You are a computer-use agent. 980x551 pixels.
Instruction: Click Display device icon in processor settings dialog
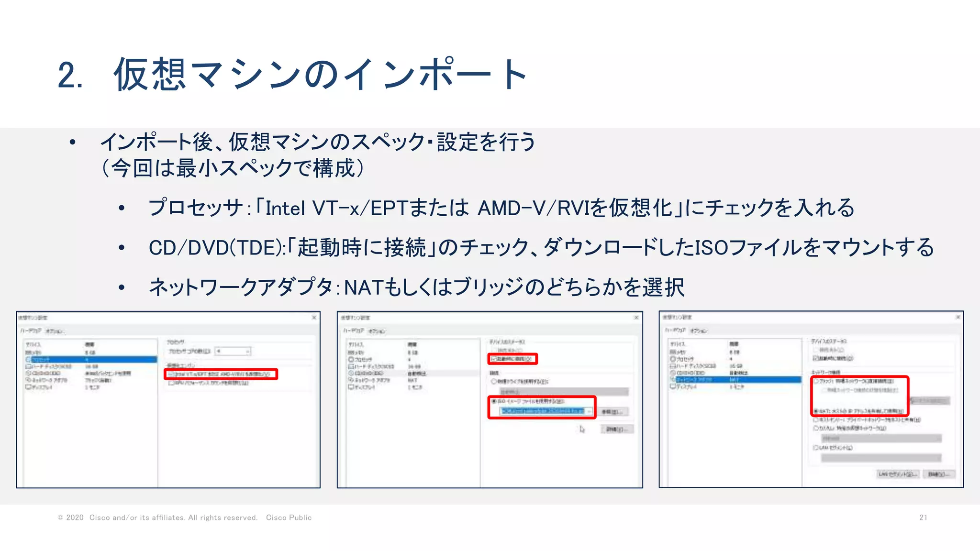coord(29,387)
